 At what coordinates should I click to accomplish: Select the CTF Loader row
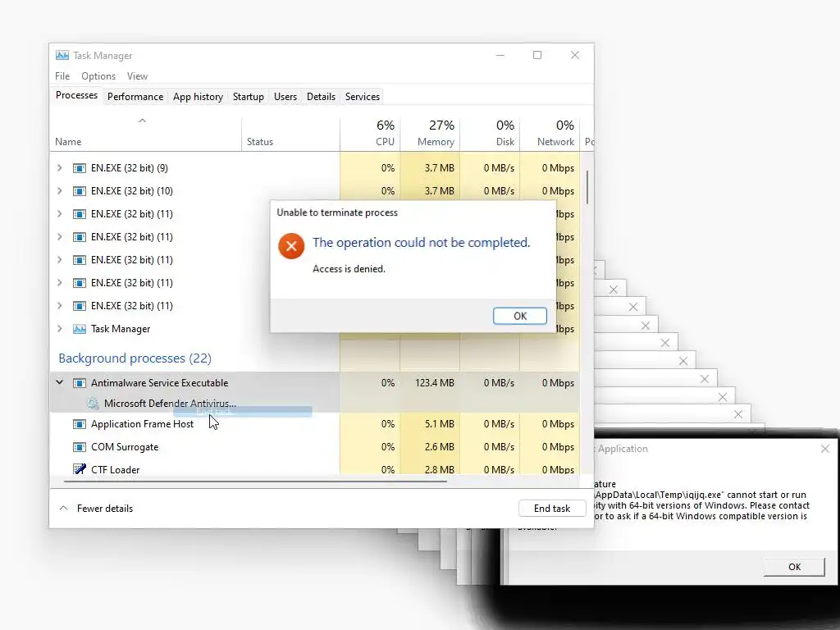tap(315, 469)
